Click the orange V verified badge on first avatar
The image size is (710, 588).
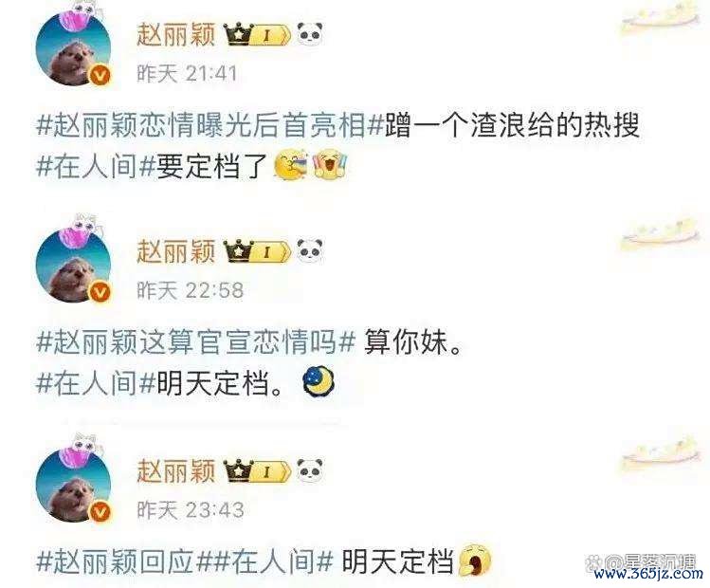click(100, 75)
